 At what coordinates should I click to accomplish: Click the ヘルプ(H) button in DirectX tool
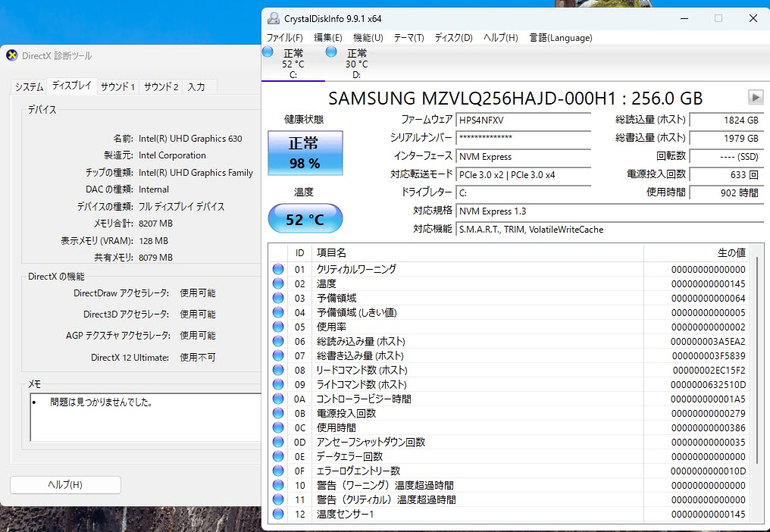click(65, 485)
